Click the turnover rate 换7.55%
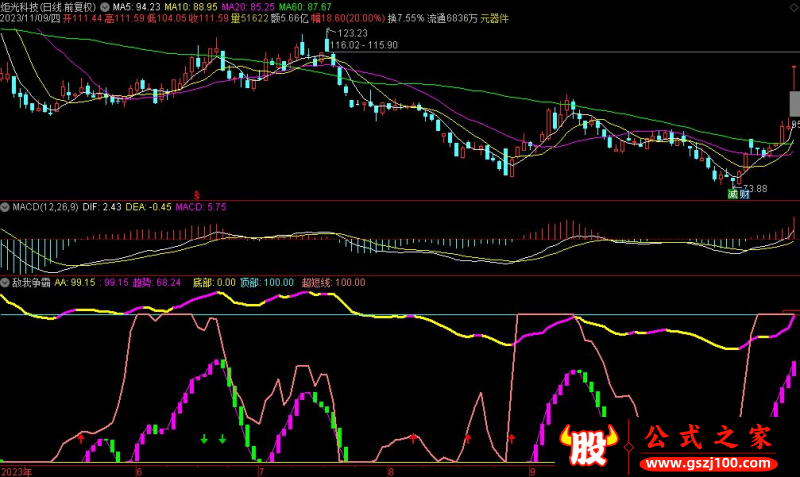The height and width of the screenshot is (477, 800). click(406, 19)
